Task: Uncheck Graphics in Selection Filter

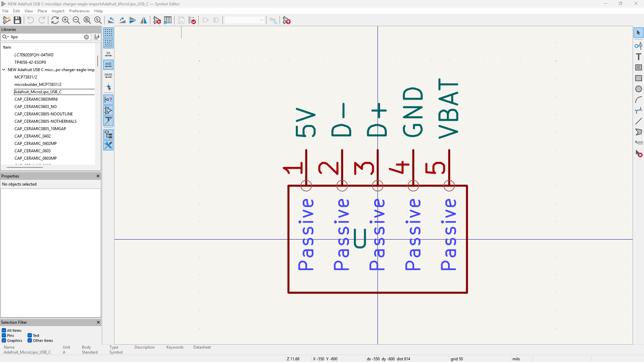Action: (4, 341)
